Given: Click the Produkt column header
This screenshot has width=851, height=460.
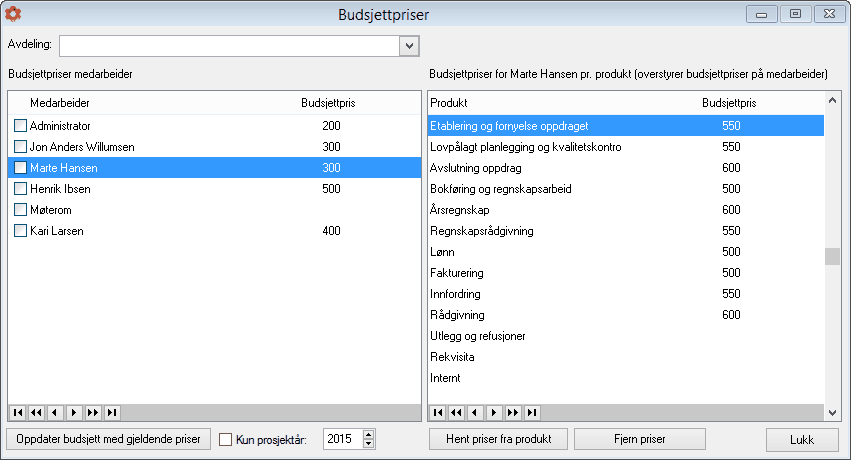Looking at the screenshot, I should point(449,103).
